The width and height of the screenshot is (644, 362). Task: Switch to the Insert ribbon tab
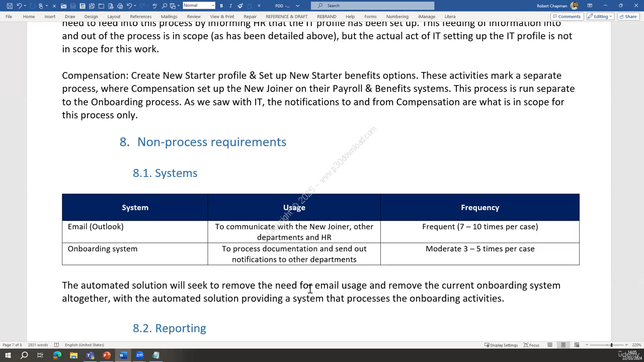[x=50, y=17]
